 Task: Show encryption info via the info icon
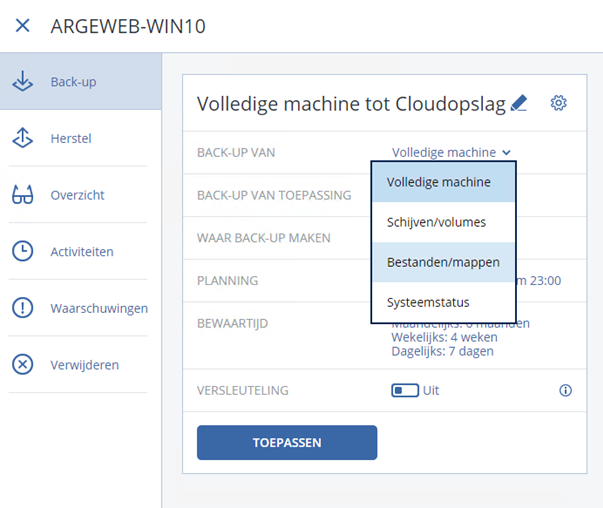tap(565, 390)
